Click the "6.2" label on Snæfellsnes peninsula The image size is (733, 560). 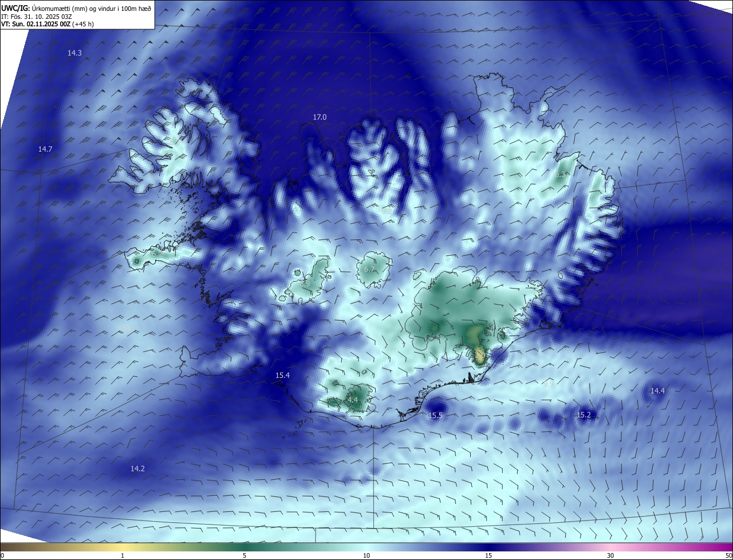pyautogui.click(x=156, y=254)
